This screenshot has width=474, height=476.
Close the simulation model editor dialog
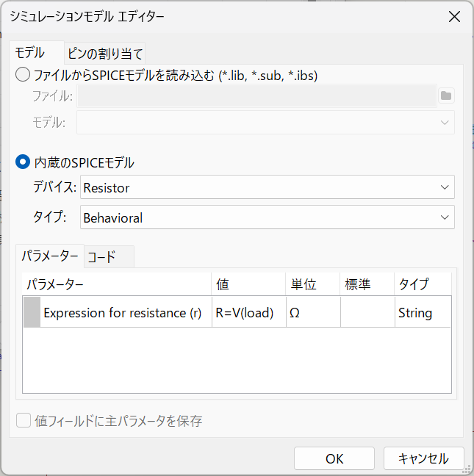(454, 17)
